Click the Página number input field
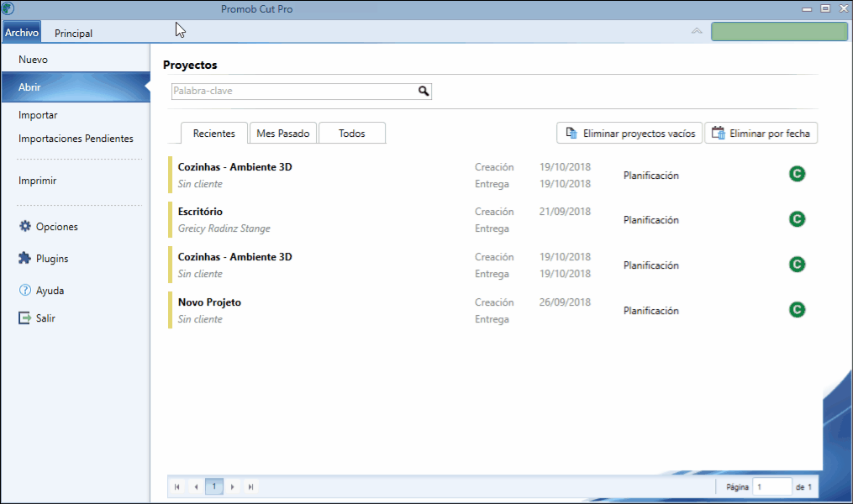This screenshot has height=504, width=853. point(772,486)
